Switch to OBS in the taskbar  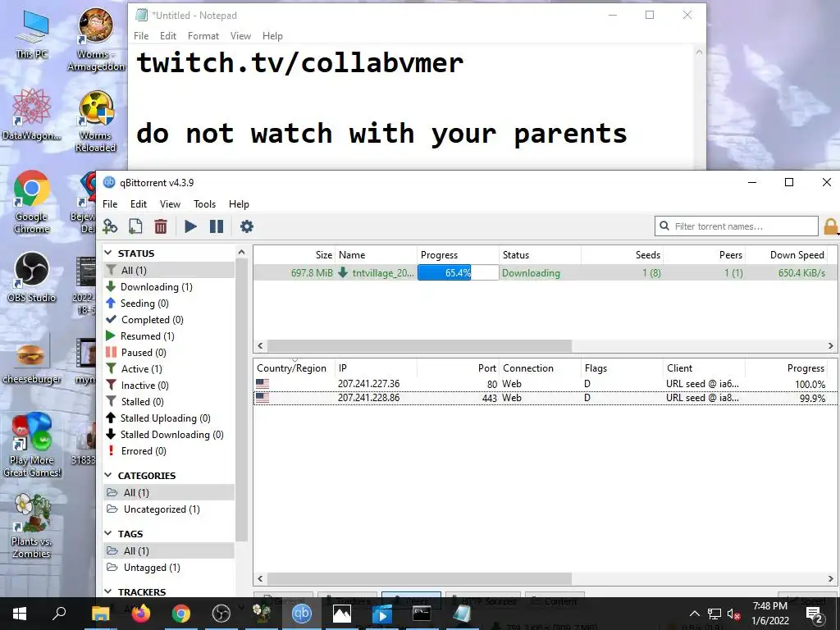tap(221, 614)
